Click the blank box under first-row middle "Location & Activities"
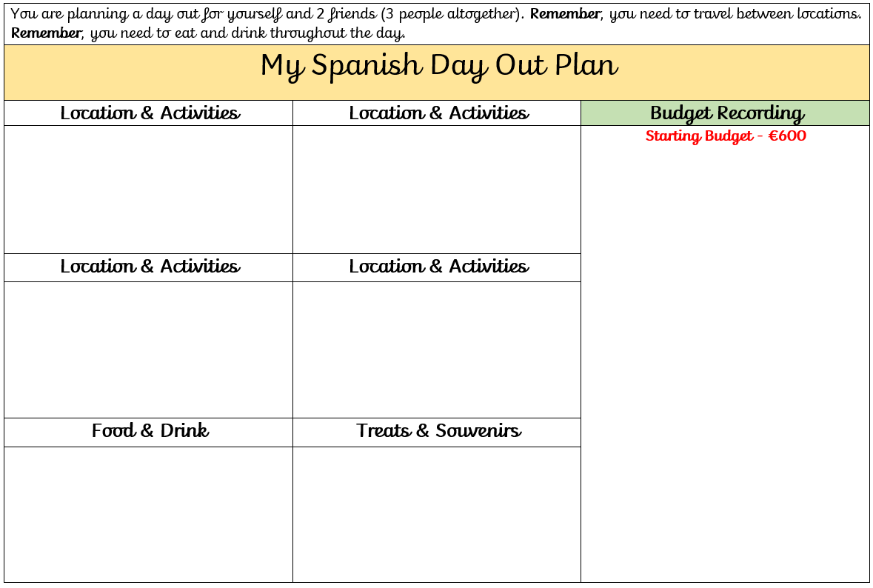The image size is (873, 588). pos(437,190)
